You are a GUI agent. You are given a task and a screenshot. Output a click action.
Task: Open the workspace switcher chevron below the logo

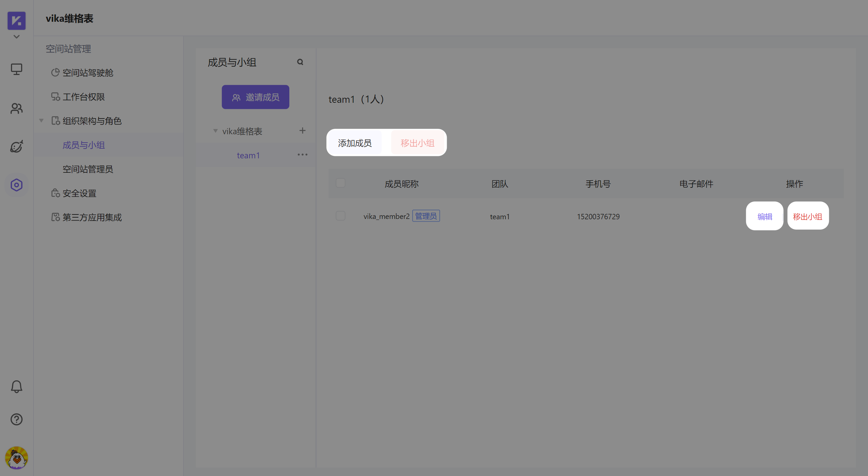pos(16,36)
